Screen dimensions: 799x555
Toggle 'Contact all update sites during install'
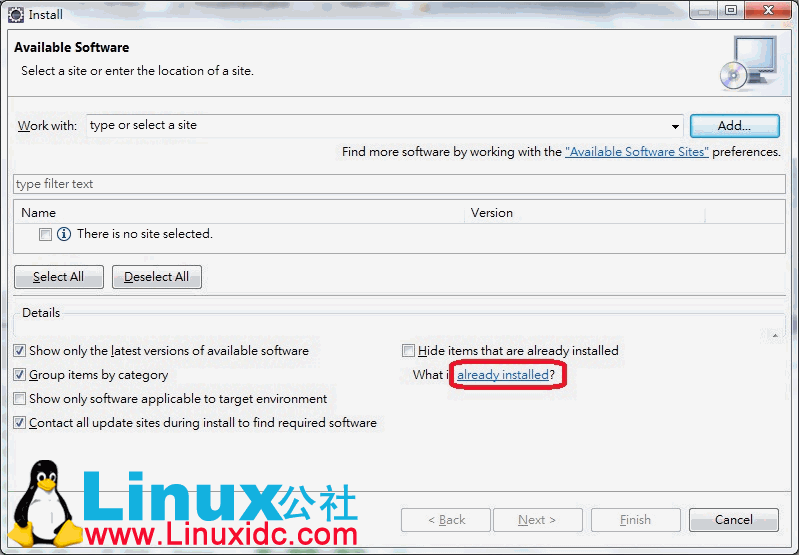pos(20,423)
